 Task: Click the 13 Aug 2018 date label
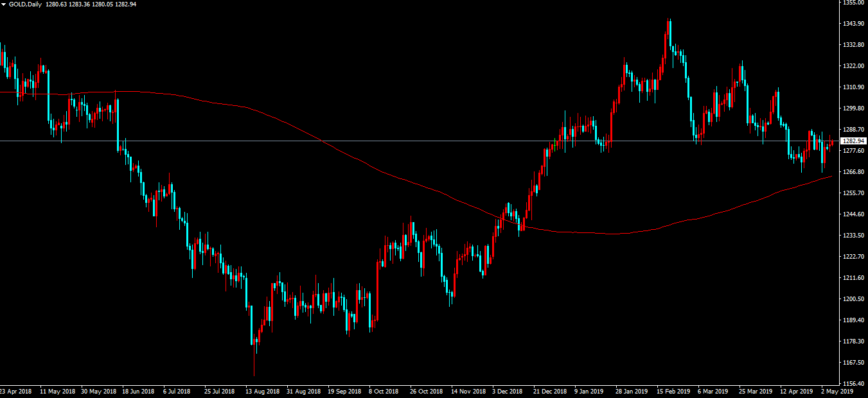coord(263,390)
